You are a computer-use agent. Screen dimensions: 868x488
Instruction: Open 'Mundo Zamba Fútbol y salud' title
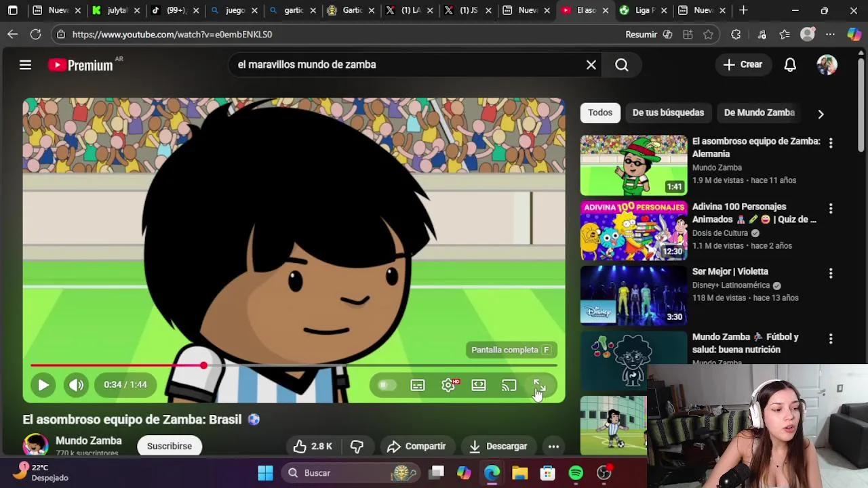(x=745, y=343)
